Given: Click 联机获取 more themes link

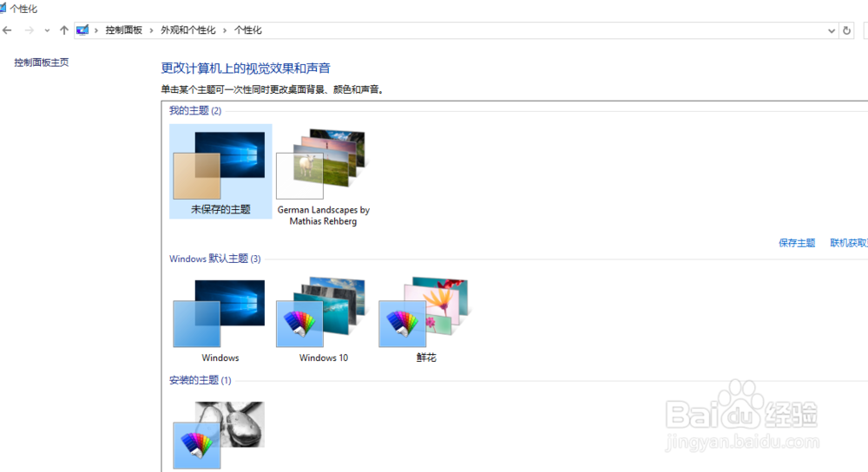Looking at the screenshot, I should (x=849, y=242).
